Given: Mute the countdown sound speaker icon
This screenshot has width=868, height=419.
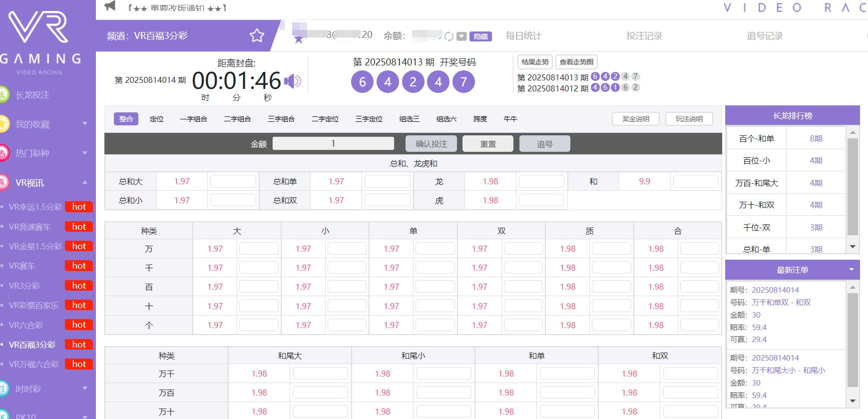Looking at the screenshot, I should [293, 81].
